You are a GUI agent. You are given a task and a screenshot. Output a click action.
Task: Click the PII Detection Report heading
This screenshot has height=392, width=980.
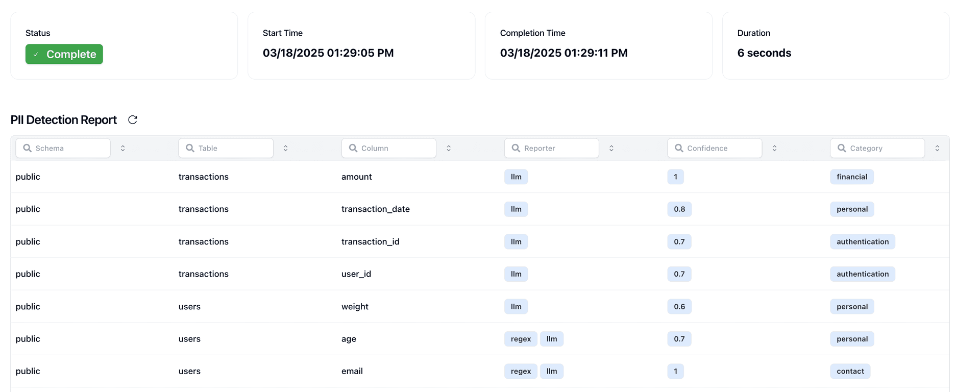(64, 120)
